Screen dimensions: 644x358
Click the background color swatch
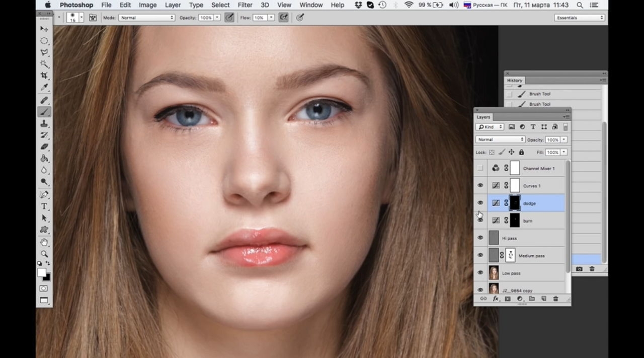pyautogui.click(x=47, y=277)
